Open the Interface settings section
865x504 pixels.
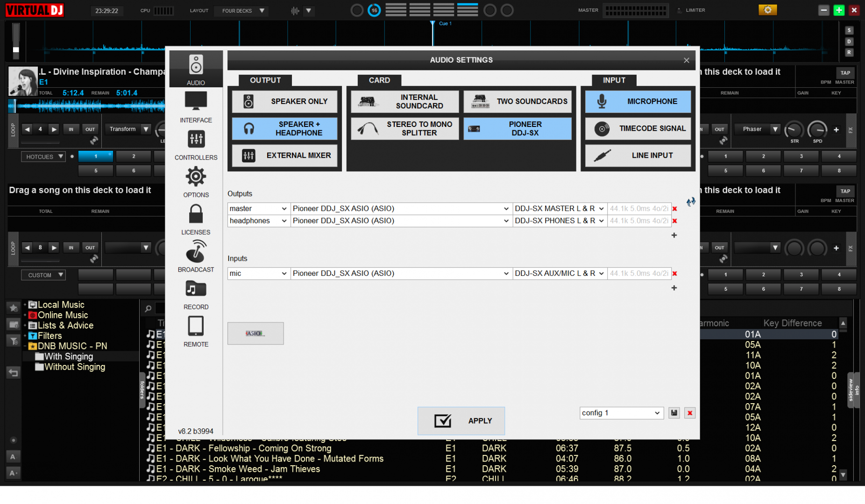196,107
